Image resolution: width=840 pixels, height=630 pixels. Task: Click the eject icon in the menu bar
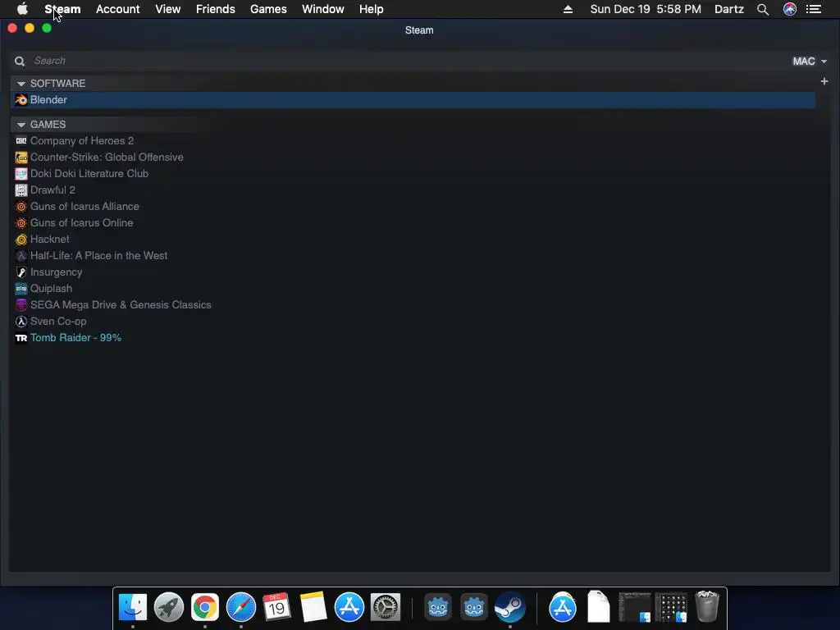coord(568,9)
